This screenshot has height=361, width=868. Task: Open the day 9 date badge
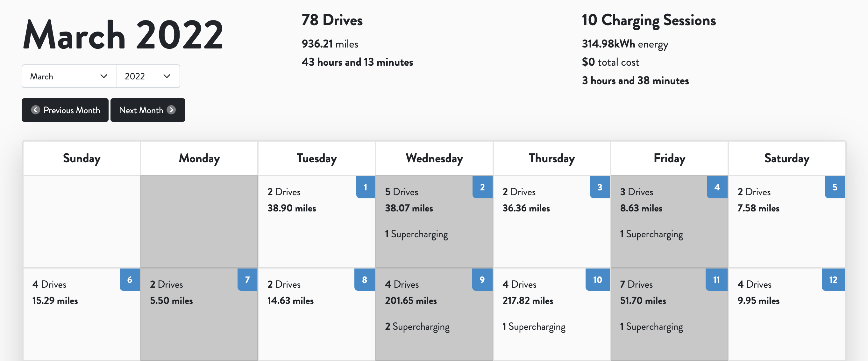[482, 280]
